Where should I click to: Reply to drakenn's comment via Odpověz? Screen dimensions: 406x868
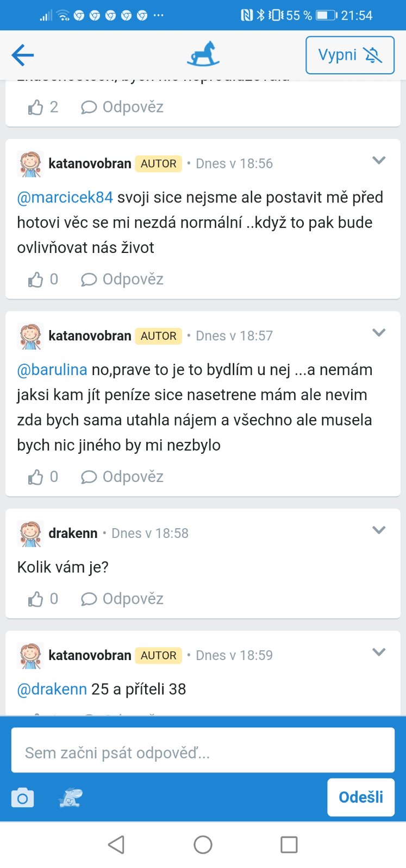click(122, 599)
